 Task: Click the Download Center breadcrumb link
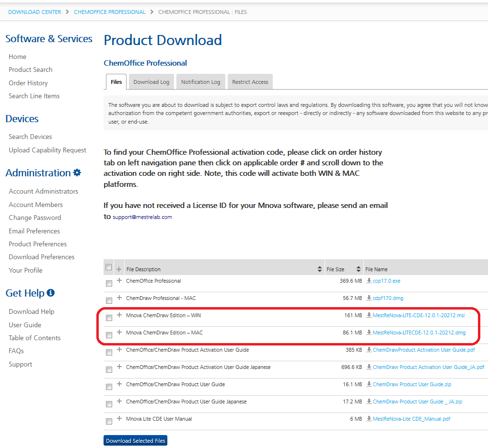pyautogui.click(x=35, y=12)
